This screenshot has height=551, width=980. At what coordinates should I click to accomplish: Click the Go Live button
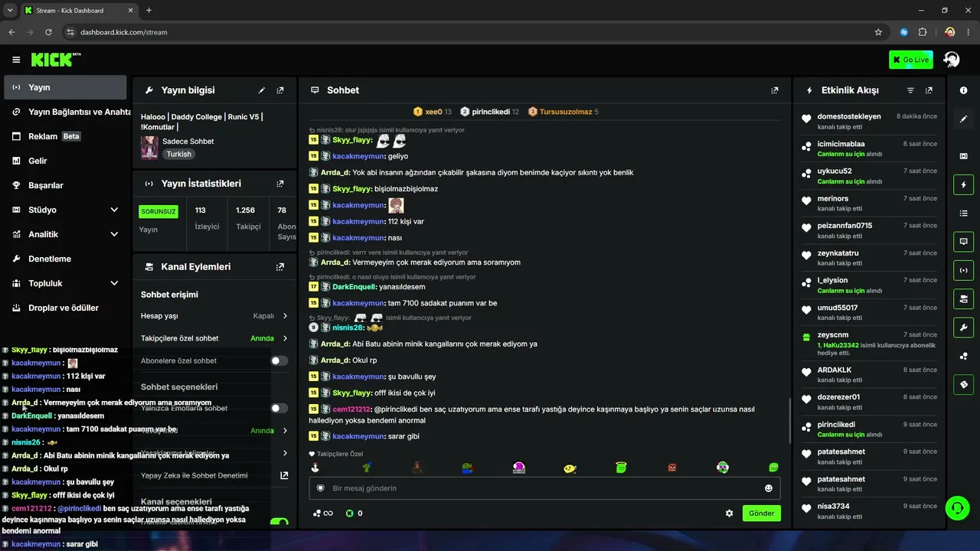[x=911, y=60]
